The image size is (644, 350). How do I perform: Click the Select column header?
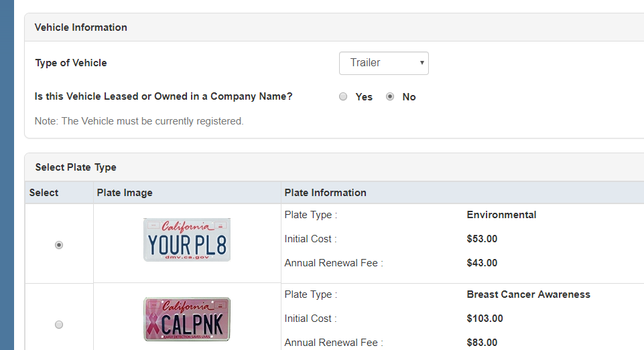coord(44,193)
